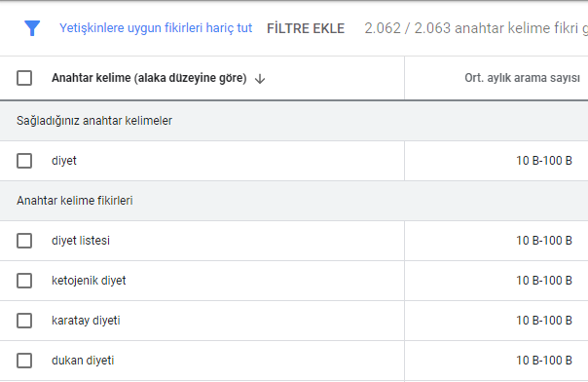Click the sort arrow beside Anahtar kelime
This screenshot has width=588, height=382.
click(260, 79)
